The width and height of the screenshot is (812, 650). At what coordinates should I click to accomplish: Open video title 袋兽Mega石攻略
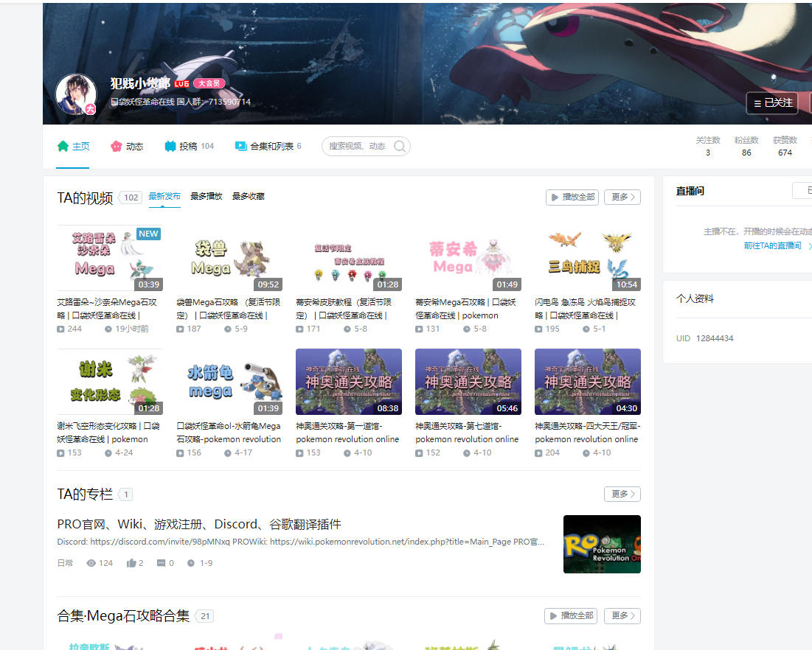click(229, 309)
